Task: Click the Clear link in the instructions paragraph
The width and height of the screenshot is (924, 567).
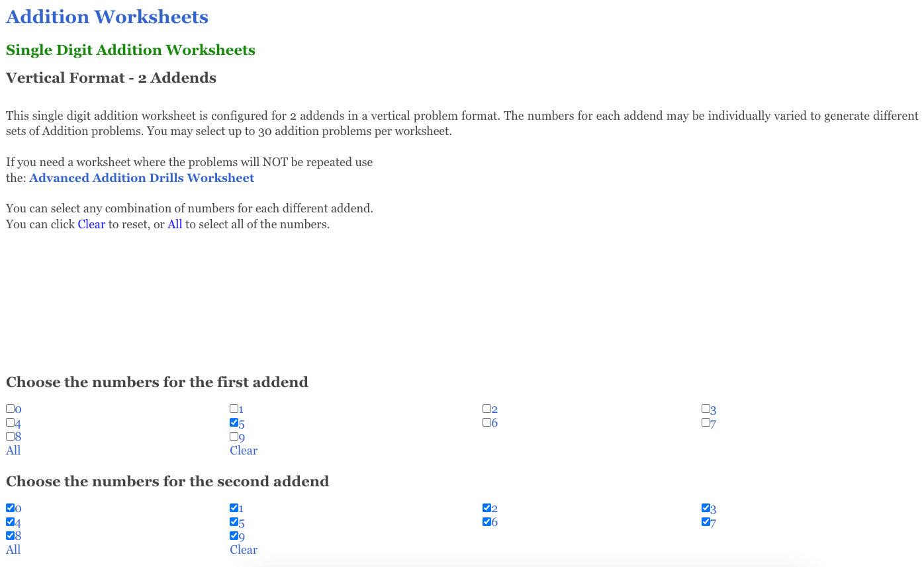Action: [91, 224]
